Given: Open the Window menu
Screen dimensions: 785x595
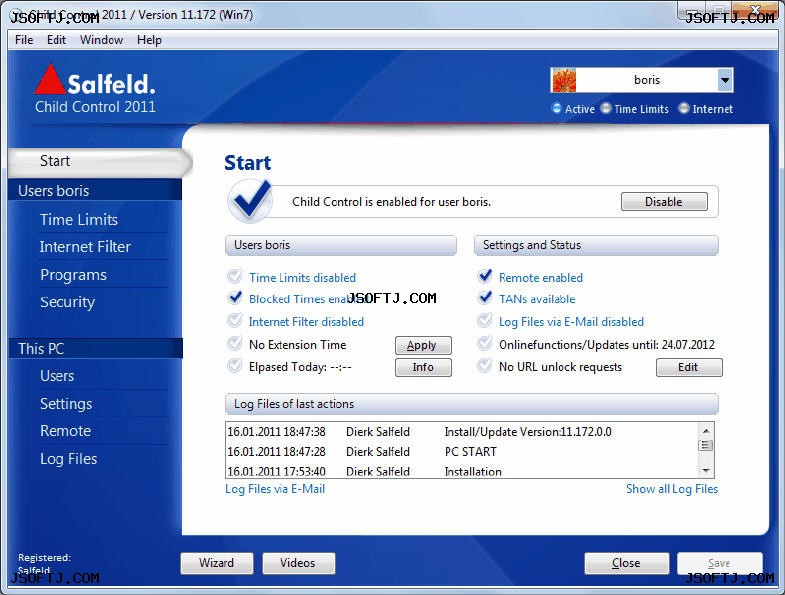Looking at the screenshot, I should pyautogui.click(x=101, y=40).
